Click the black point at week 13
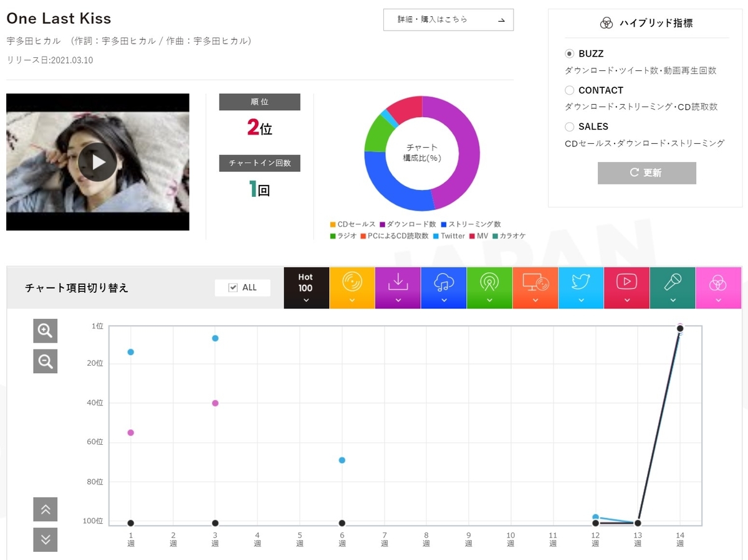 pos(638,523)
